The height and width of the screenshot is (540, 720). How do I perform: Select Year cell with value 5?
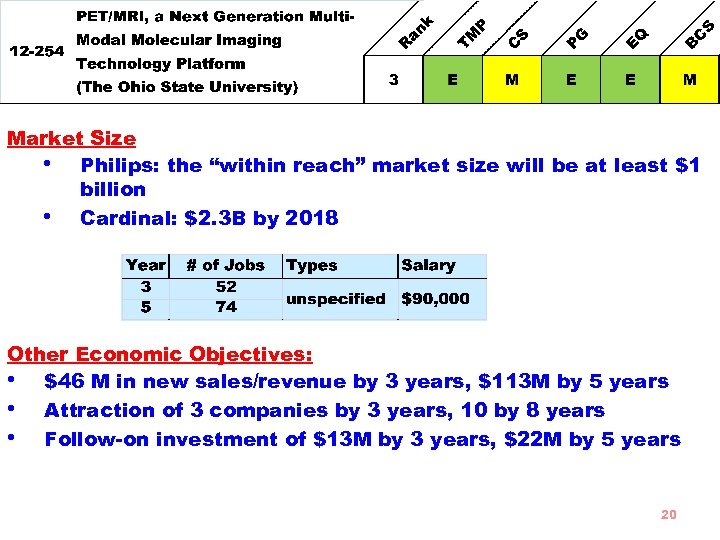click(146, 307)
